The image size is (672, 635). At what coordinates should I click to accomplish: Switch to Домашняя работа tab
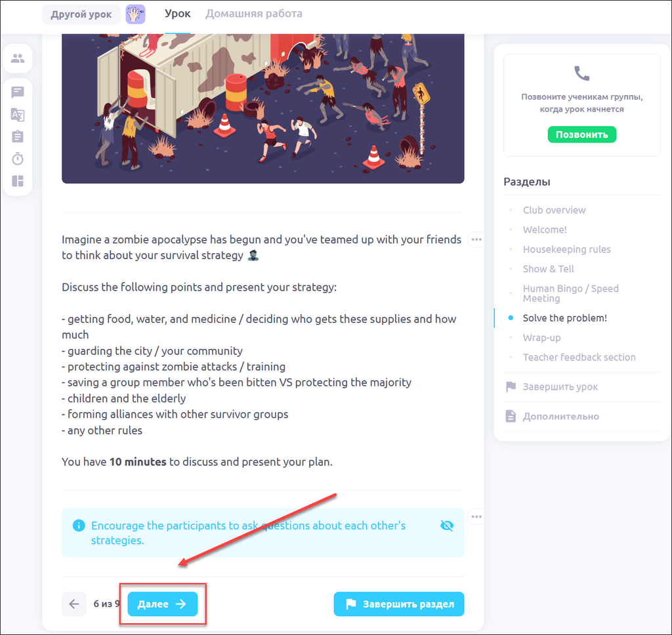coord(254,14)
